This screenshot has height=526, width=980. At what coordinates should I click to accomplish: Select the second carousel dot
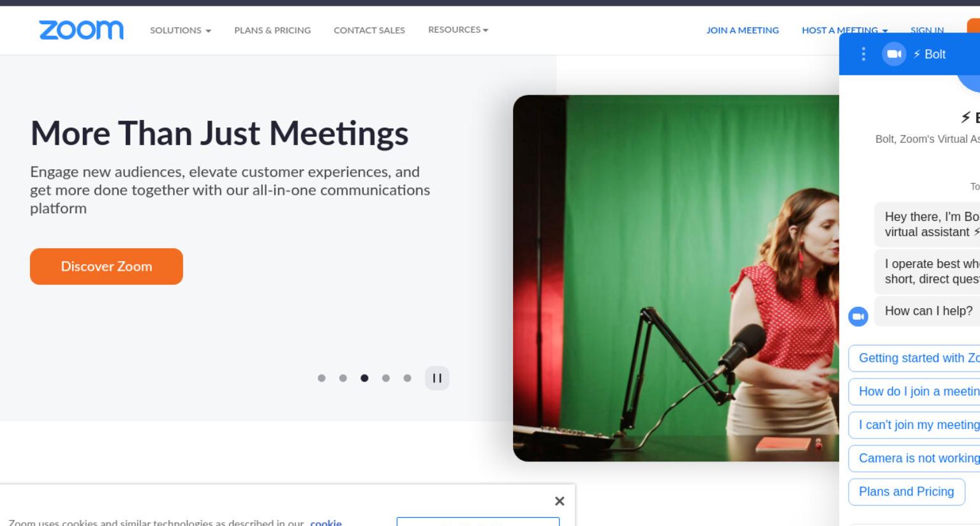(x=343, y=378)
